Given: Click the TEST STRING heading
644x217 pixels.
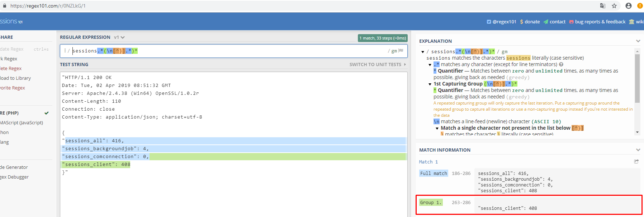Looking at the screenshot, I should (x=74, y=65).
